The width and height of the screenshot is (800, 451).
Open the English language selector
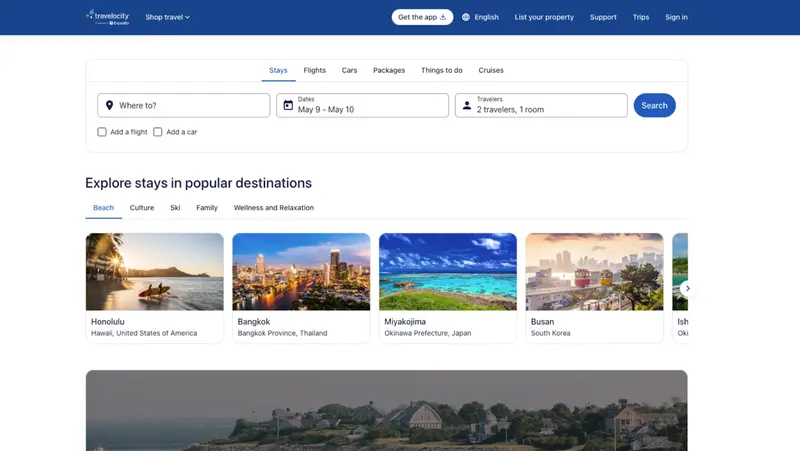point(480,17)
